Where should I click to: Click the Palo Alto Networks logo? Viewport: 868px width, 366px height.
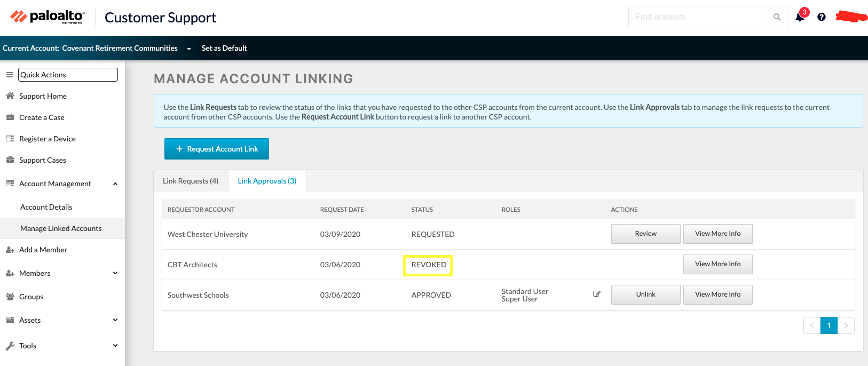[x=47, y=17]
